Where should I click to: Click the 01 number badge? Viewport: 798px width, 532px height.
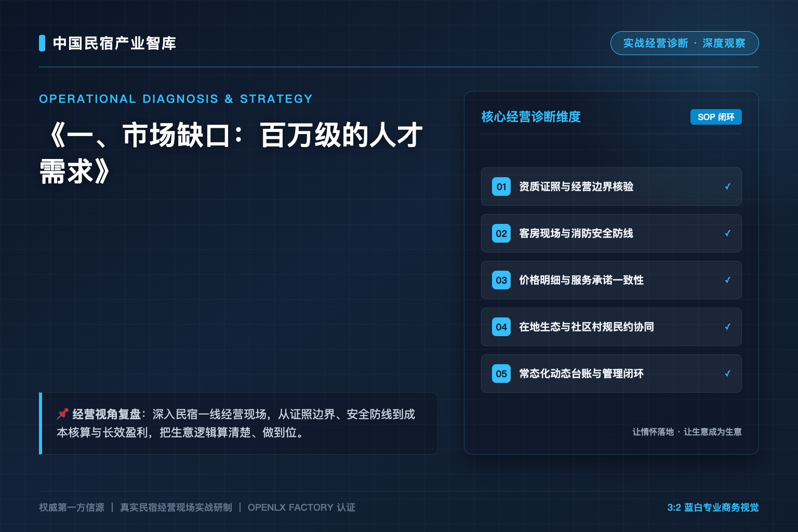point(501,187)
